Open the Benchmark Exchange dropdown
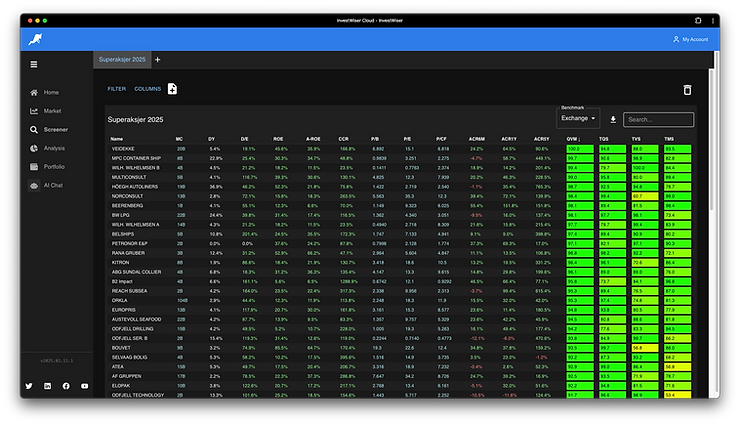The image size is (740, 425). (578, 118)
